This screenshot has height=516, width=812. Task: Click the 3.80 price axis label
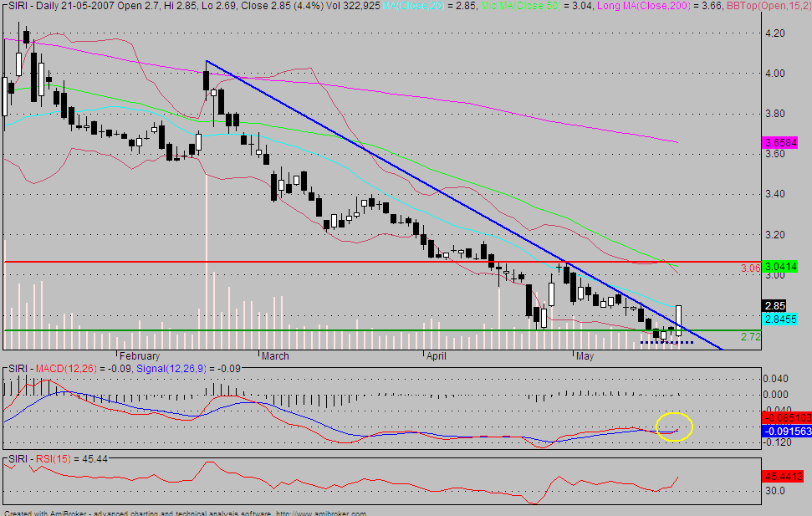coord(774,114)
